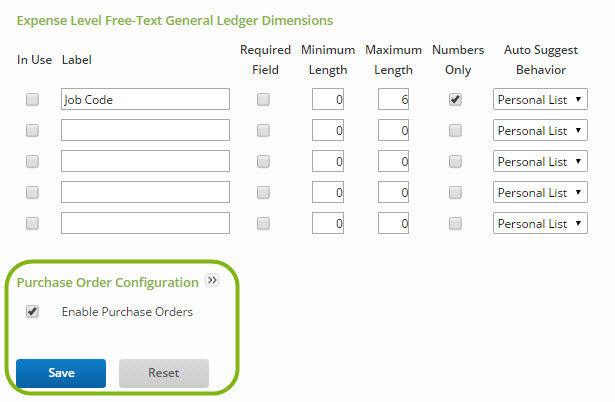This screenshot has height=402, width=615.
Task: Open second row Personal List dropdown
Action: tap(540, 130)
